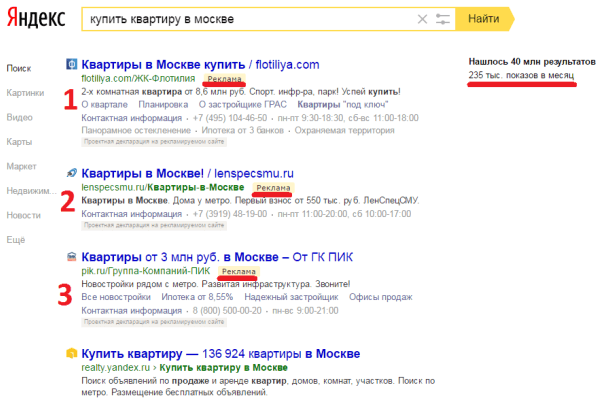
Task: Click the Яндекс logo
Action: click(x=36, y=18)
